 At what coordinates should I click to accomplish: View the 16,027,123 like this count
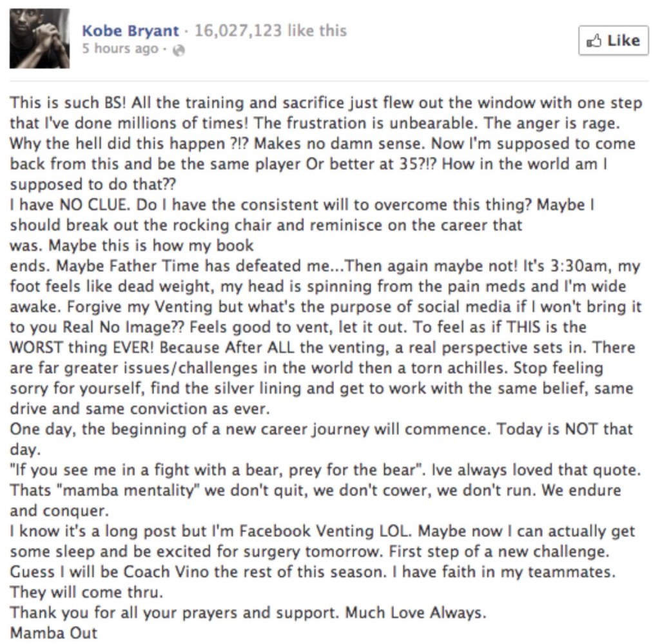coord(270,30)
